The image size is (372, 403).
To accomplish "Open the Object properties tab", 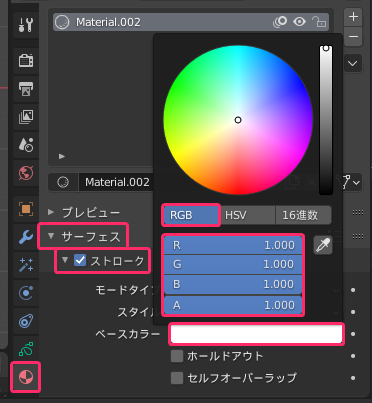I will [26, 209].
